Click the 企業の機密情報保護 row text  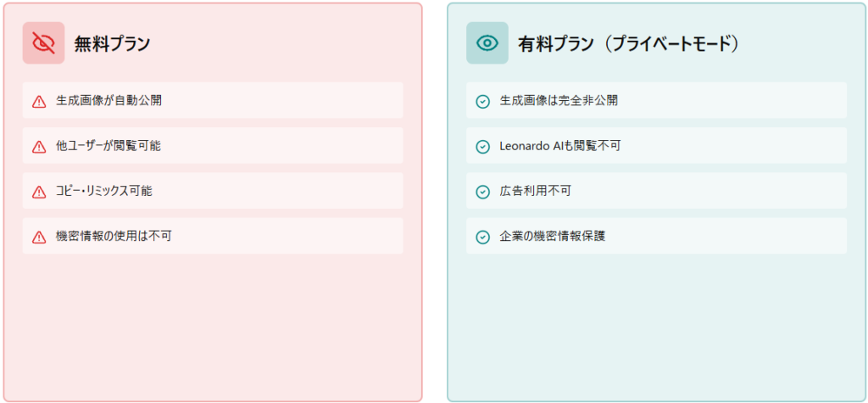click(x=553, y=237)
